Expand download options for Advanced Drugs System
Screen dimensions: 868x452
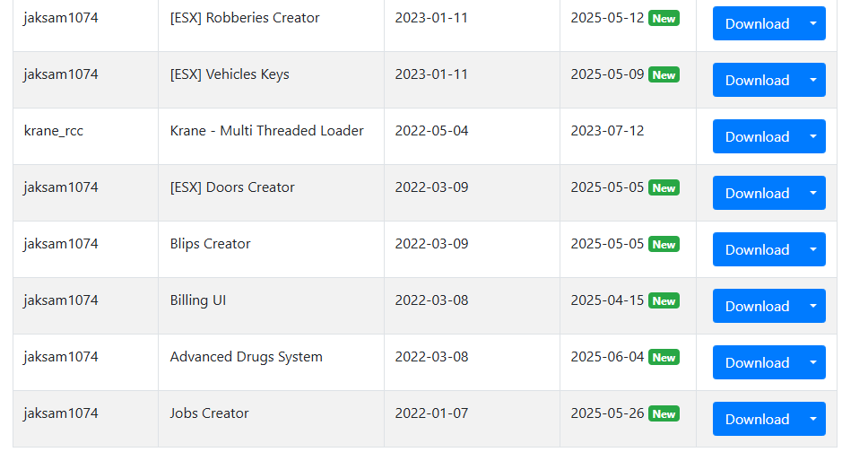click(x=813, y=362)
